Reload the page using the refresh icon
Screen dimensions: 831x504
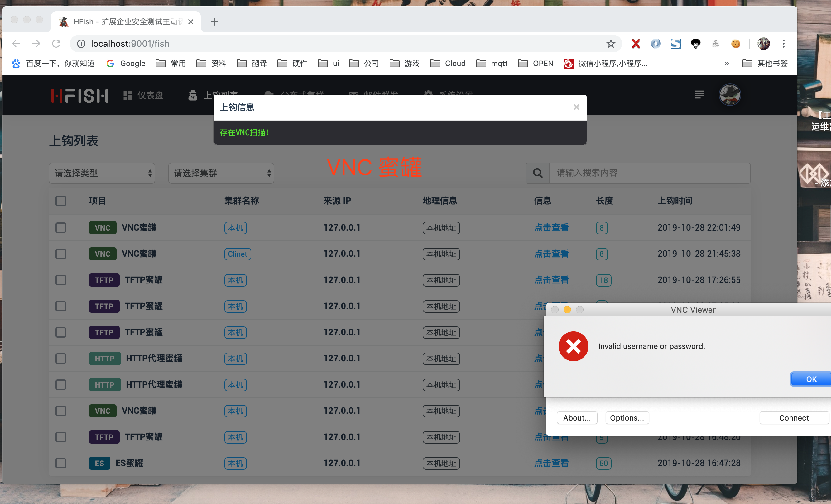point(56,44)
